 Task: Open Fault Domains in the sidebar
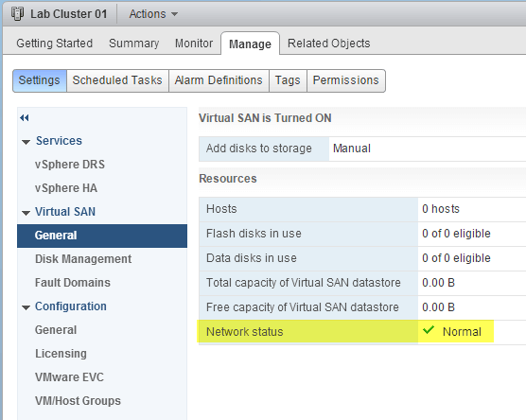pyautogui.click(x=73, y=283)
